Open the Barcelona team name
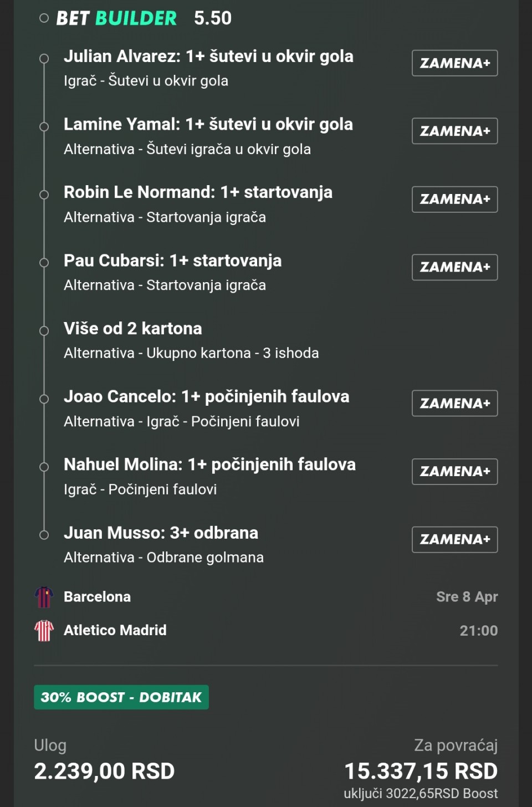The image size is (532, 807). [x=98, y=597]
